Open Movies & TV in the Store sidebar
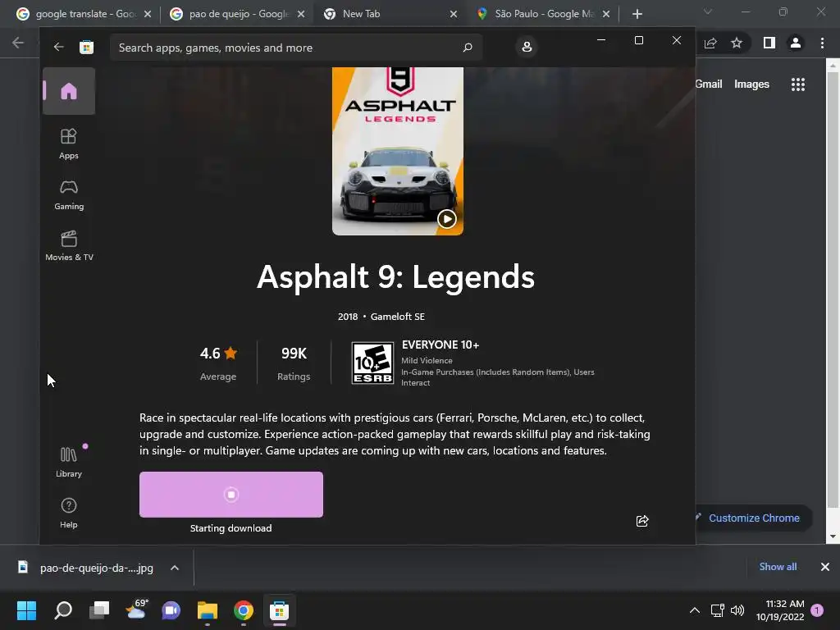This screenshot has width=840, height=630. (69, 245)
